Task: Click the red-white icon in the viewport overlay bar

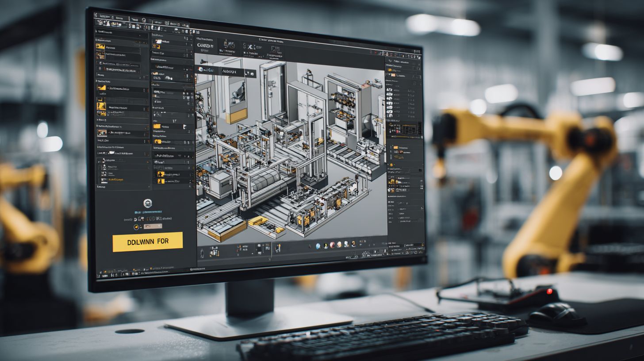Action: 200,69
